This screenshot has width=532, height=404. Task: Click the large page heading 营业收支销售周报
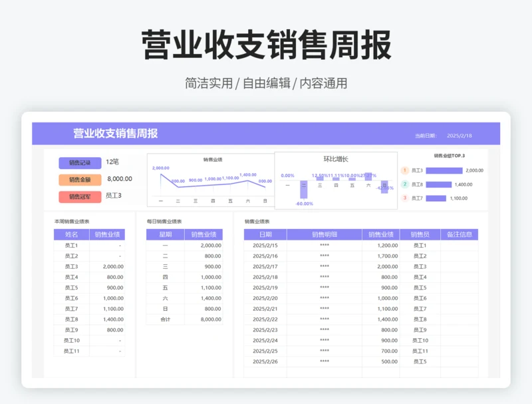[267, 45]
